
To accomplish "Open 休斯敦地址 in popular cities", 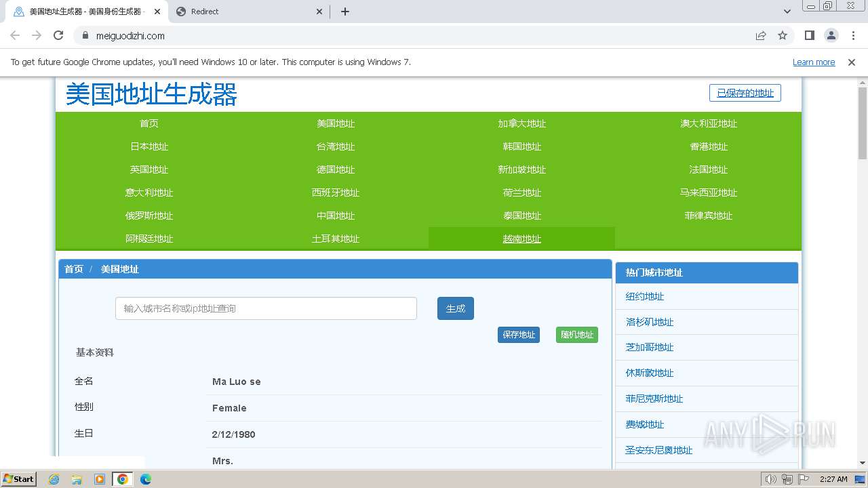I will (x=650, y=373).
